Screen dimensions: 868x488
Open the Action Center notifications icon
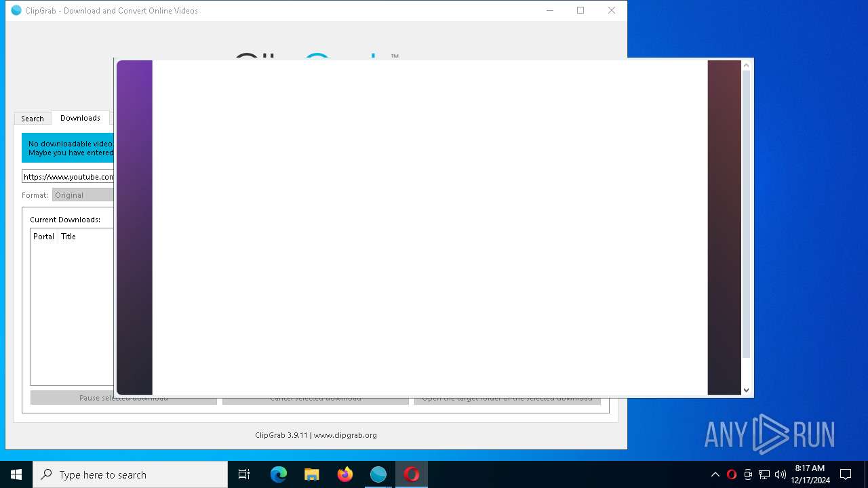[x=846, y=474]
